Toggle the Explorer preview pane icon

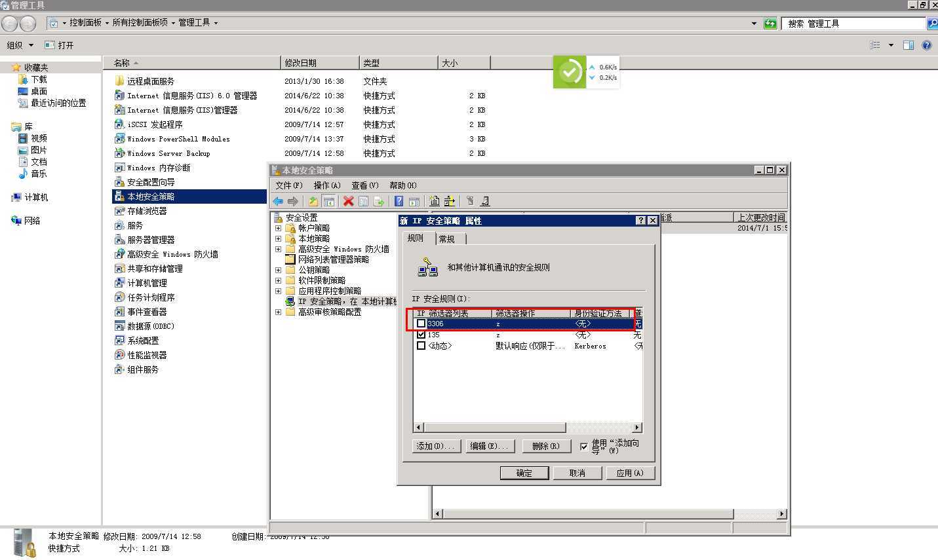click(909, 45)
